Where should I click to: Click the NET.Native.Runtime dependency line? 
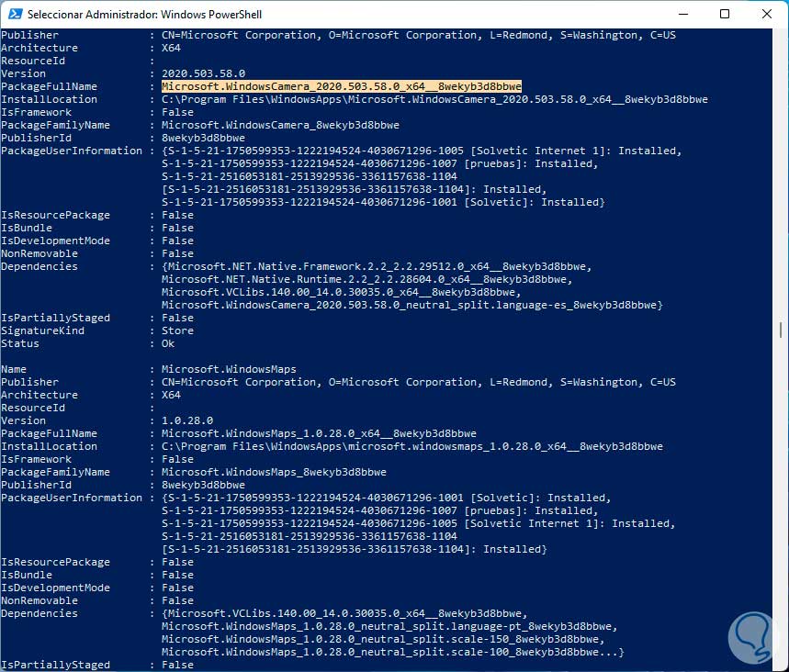(366, 280)
